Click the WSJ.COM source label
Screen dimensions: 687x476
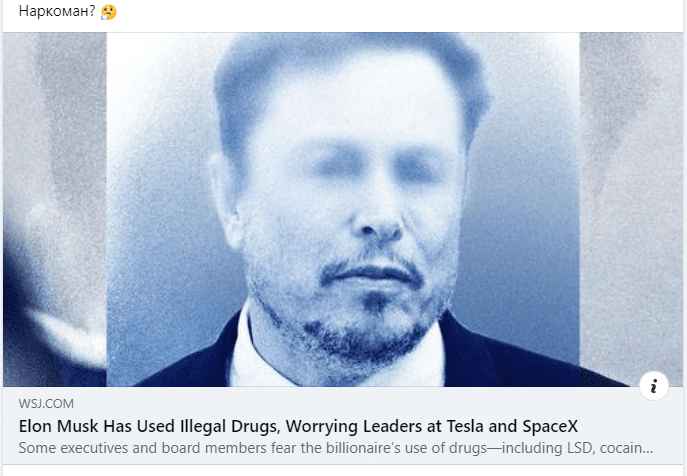(46, 404)
